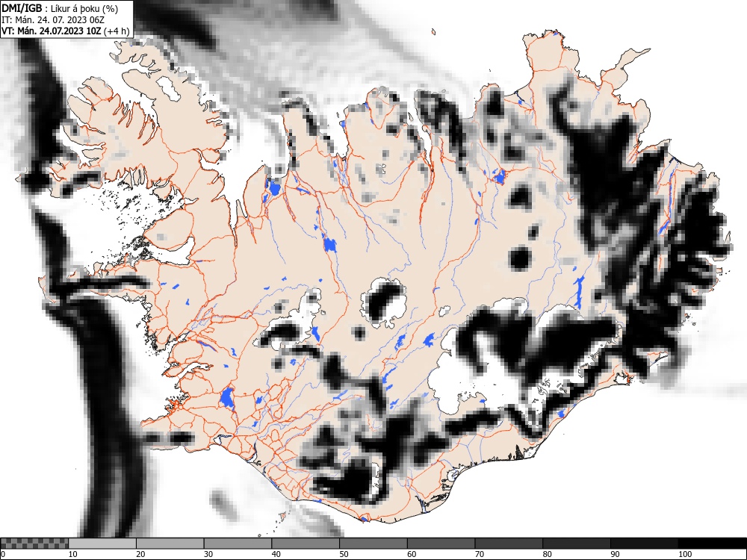Screen dimensions: 747x560
Task: Click the 20–30 legend swatch
Action: click(x=170, y=544)
